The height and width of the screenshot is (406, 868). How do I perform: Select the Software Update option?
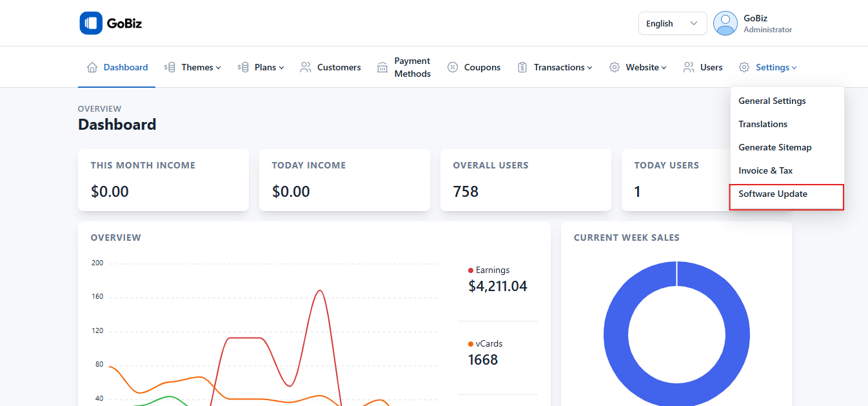click(x=773, y=194)
